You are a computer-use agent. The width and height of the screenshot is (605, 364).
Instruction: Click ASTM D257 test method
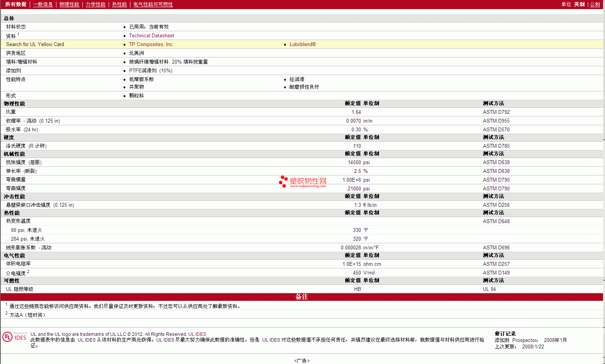click(496, 264)
